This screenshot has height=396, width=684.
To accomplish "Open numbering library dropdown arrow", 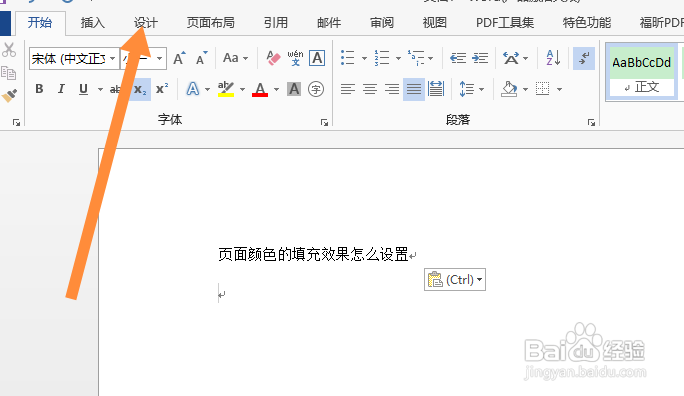I will (398, 58).
